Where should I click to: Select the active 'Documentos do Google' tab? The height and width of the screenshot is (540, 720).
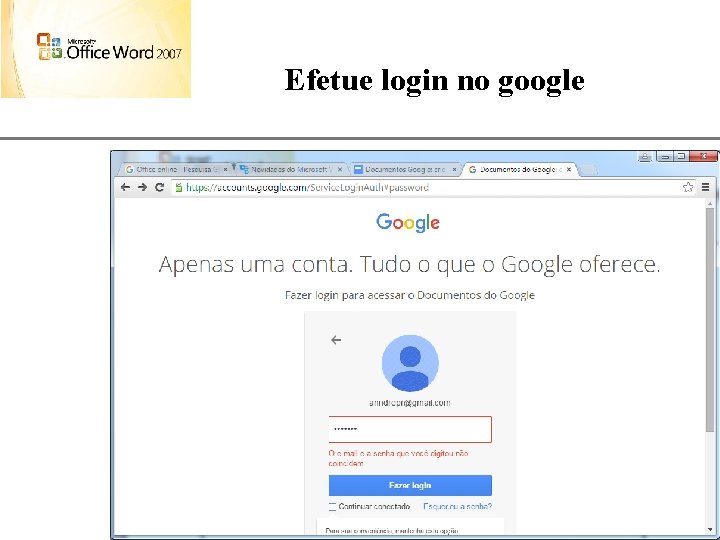(519, 169)
